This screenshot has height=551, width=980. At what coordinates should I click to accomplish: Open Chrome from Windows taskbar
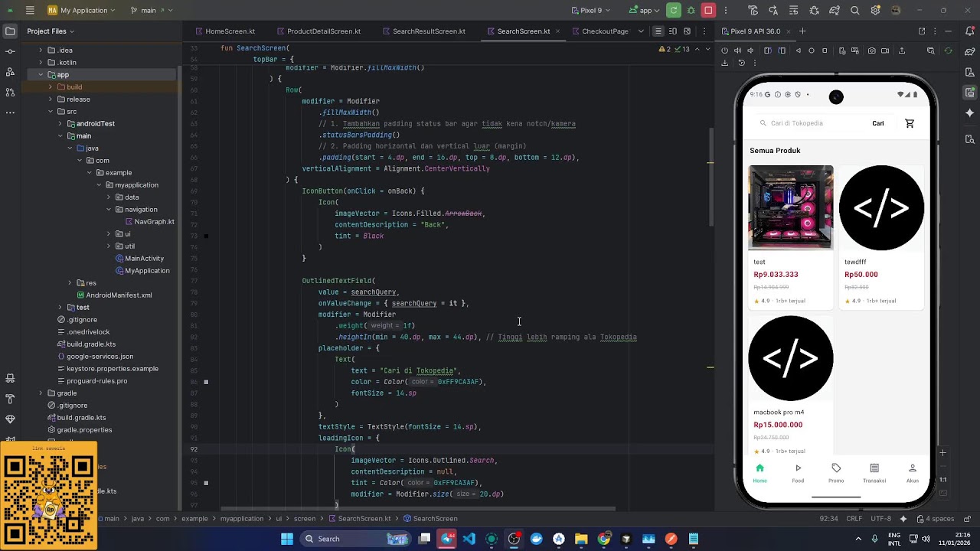click(x=604, y=539)
